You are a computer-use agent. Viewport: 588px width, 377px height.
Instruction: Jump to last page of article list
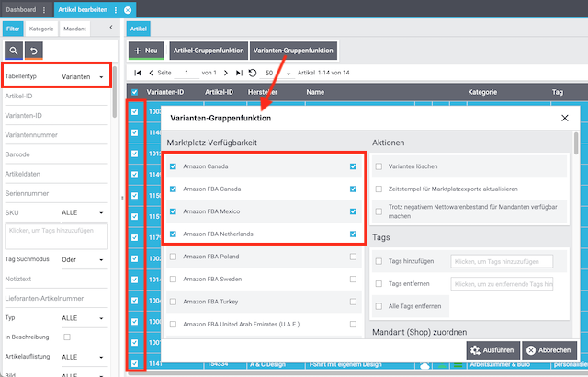[238, 73]
